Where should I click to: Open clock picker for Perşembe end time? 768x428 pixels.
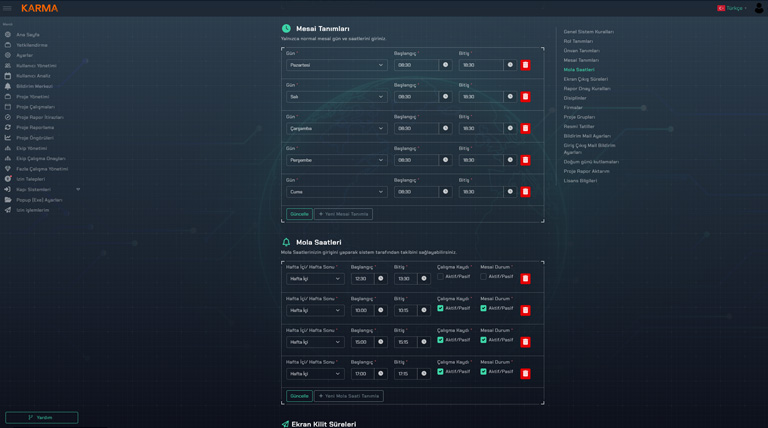pos(510,160)
